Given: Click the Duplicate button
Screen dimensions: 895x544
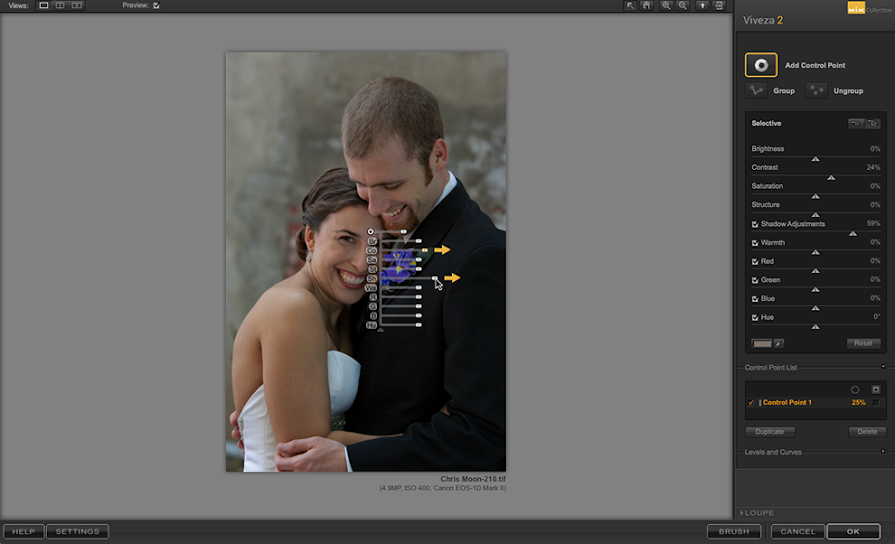Looking at the screenshot, I should (770, 432).
